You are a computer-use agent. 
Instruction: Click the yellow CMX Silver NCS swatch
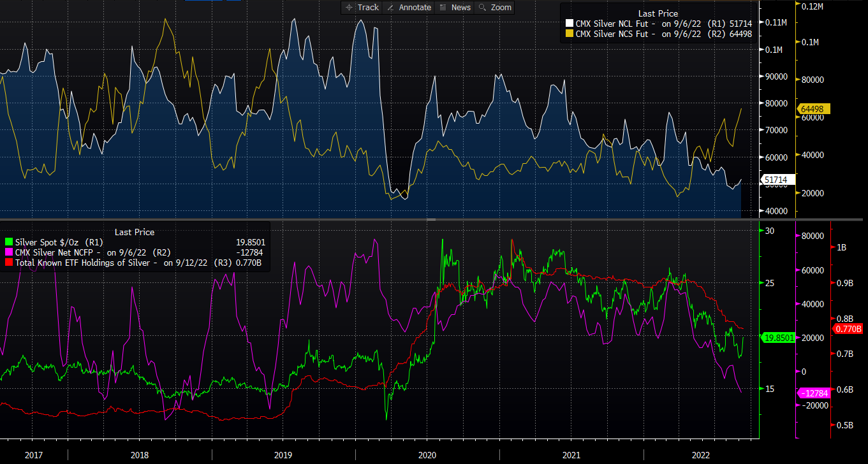coord(569,34)
